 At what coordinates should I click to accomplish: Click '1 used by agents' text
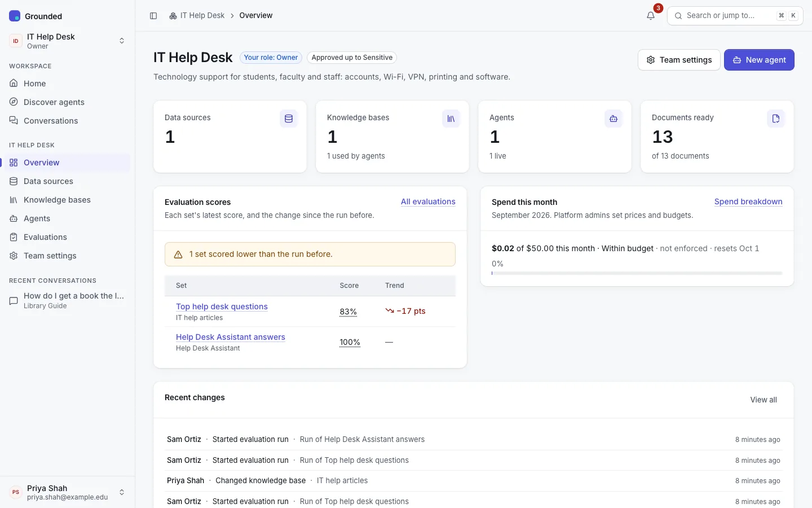coord(356,156)
